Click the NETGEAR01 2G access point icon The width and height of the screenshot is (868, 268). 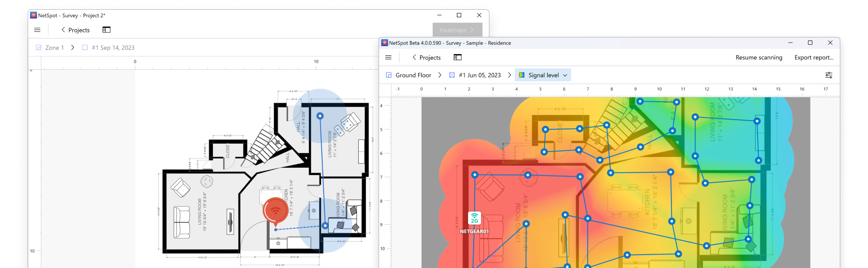click(475, 218)
